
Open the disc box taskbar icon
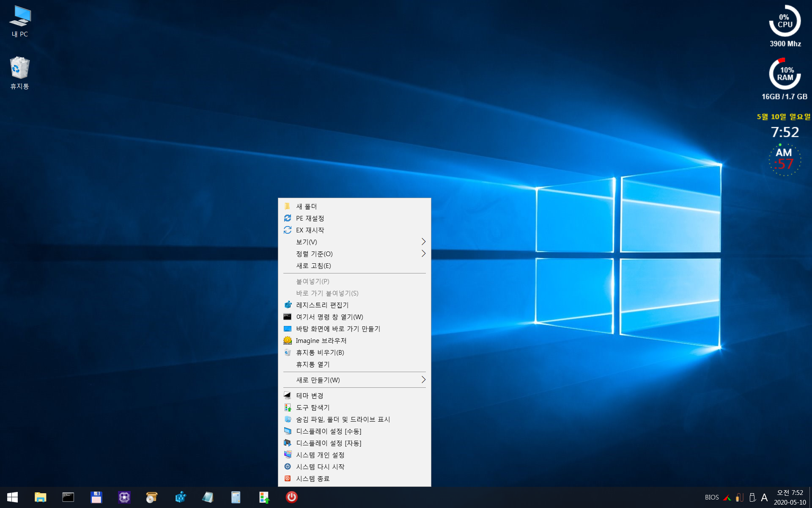click(152, 497)
